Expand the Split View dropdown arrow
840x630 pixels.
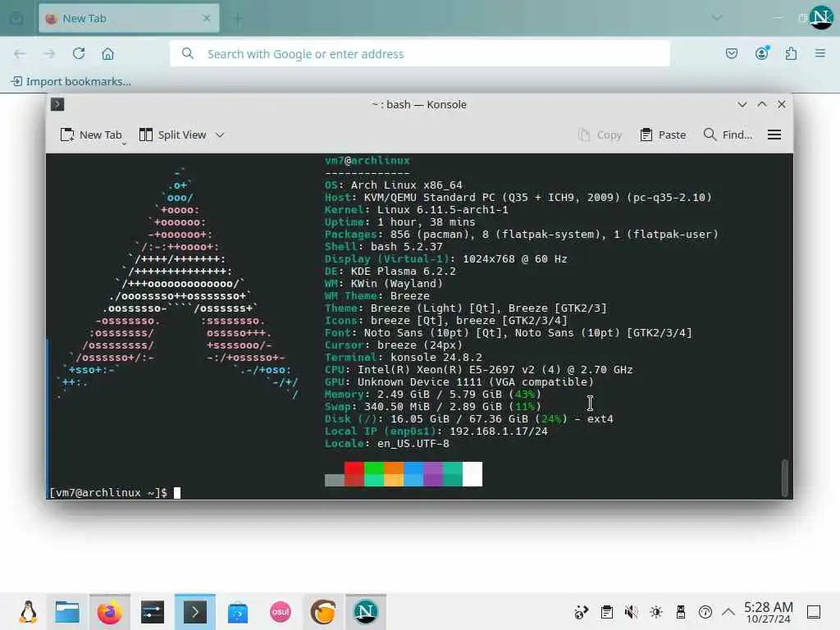click(220, 135)
